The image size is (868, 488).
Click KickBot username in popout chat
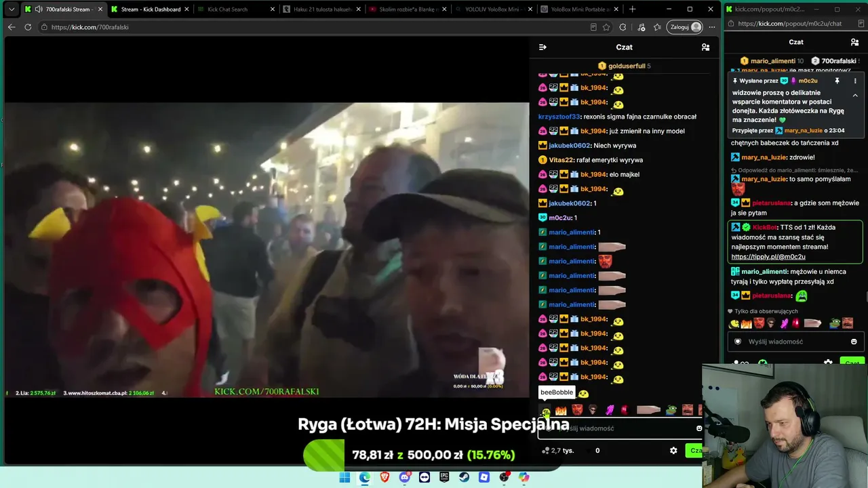765,227
